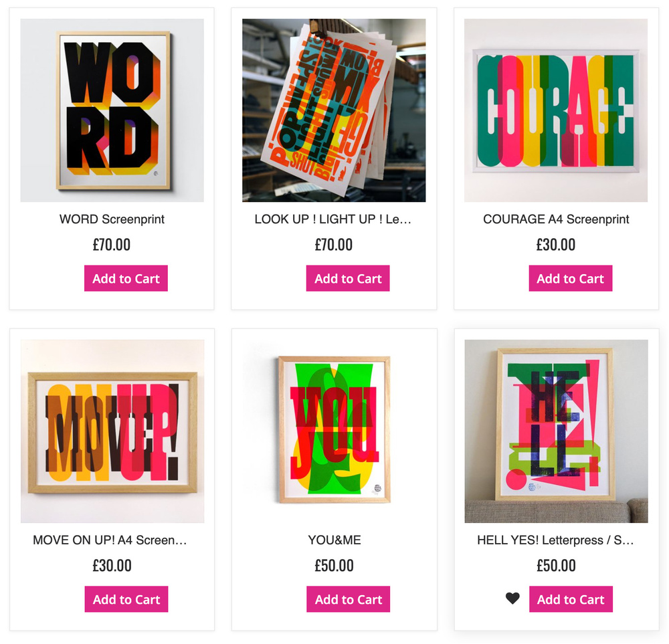Click the LOOK UP ! LIGHT UP ! title link
This screenshot has width=669, height=644.
[332, 219]
